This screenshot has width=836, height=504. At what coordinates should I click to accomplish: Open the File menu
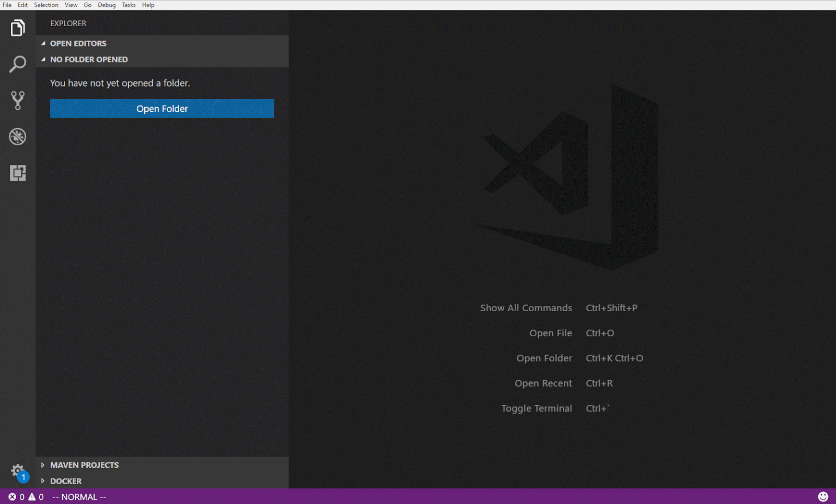7,5
